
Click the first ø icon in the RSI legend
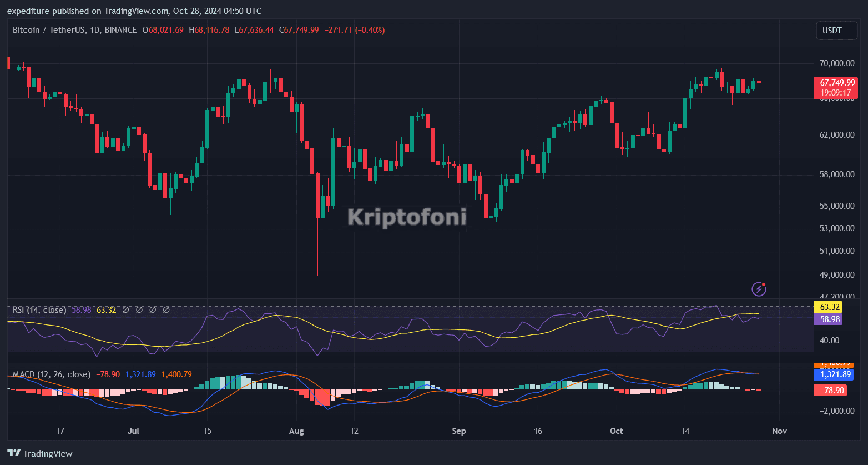point(125,309)
